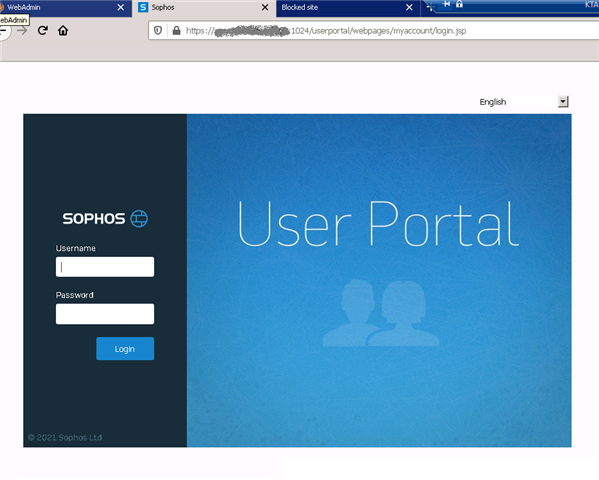Open a new browser tab
This screenshot has width=599, height=480.
click(429, 8)
